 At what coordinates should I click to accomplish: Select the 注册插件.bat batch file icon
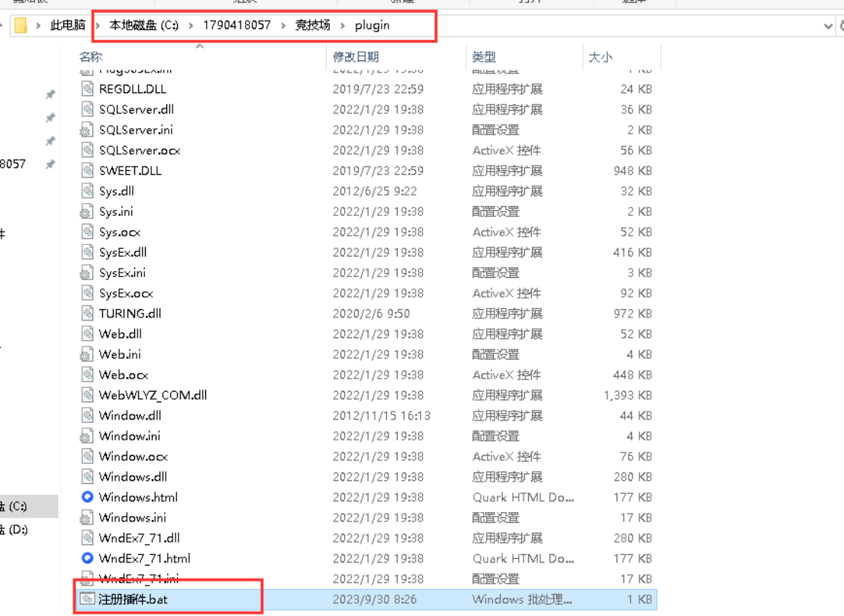click(x=88, y=599)
